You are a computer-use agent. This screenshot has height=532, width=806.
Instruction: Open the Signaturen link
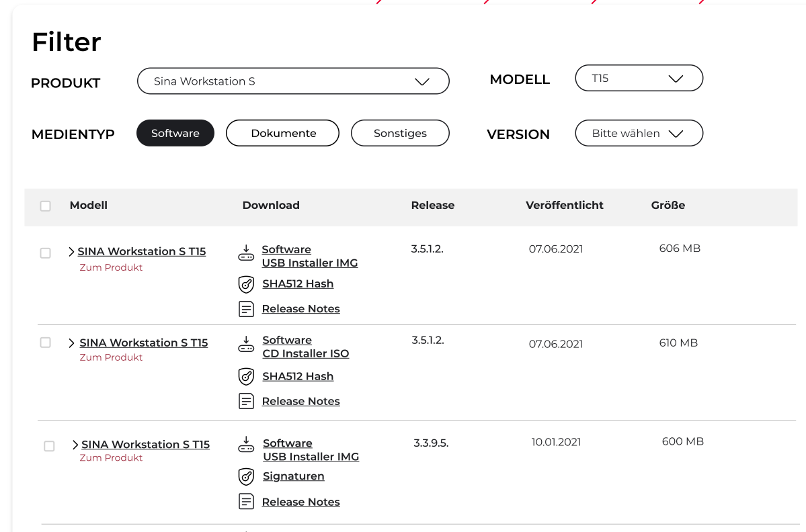[x=294, y=476]
